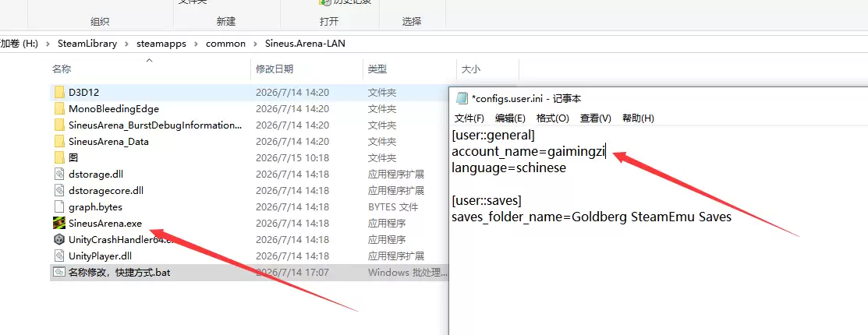Select the file name UnityPlayer.dll
868x335 pixels.
coord(100,256)
